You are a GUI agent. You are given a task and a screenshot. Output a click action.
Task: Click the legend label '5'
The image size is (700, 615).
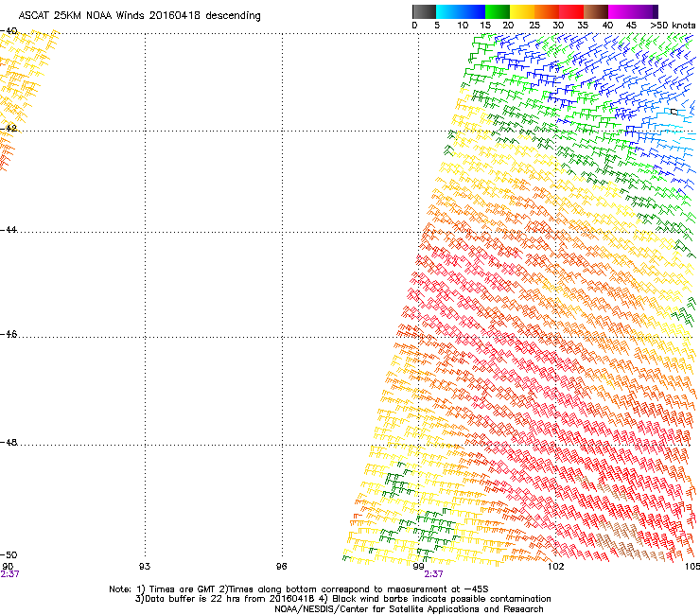(x=437, y=26)
